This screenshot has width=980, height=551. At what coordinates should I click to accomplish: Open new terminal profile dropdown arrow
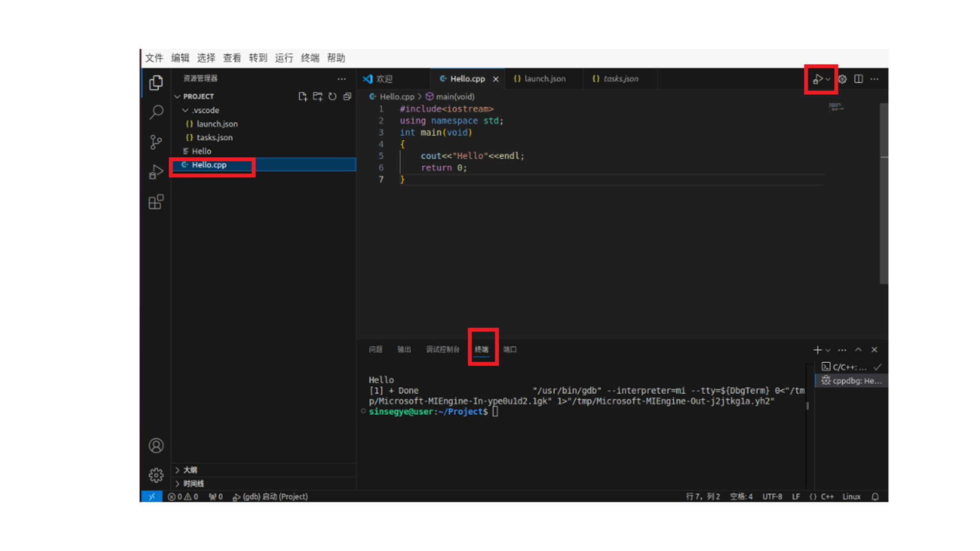[x=828, y=350]
